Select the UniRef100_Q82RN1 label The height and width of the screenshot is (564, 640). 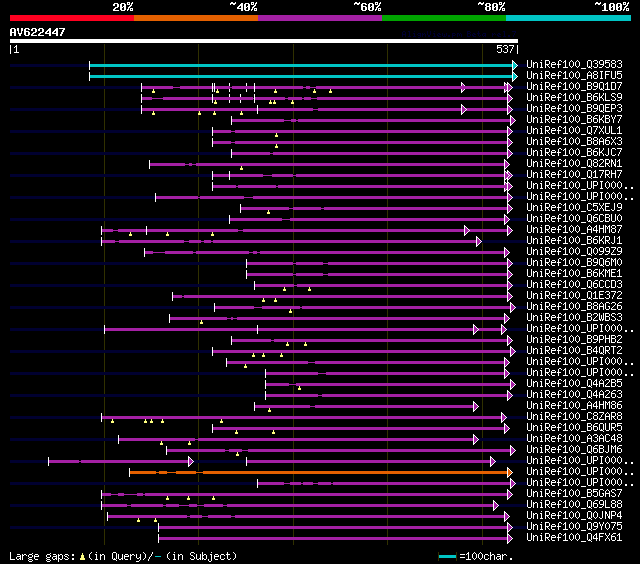coord(574,164)
